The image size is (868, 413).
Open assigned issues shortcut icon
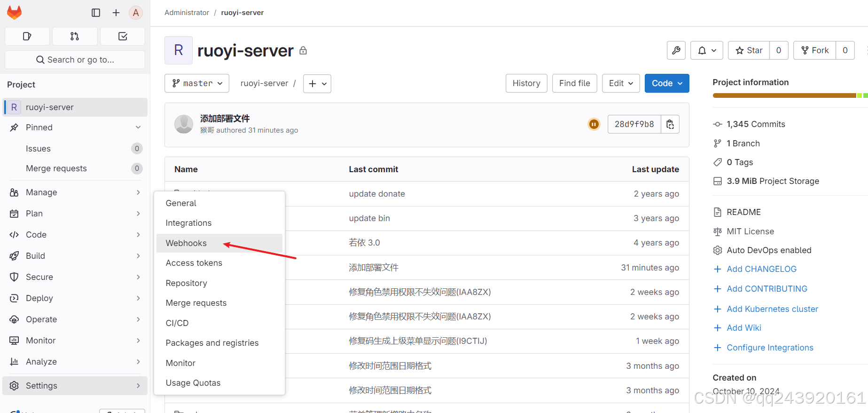(27, 36)
